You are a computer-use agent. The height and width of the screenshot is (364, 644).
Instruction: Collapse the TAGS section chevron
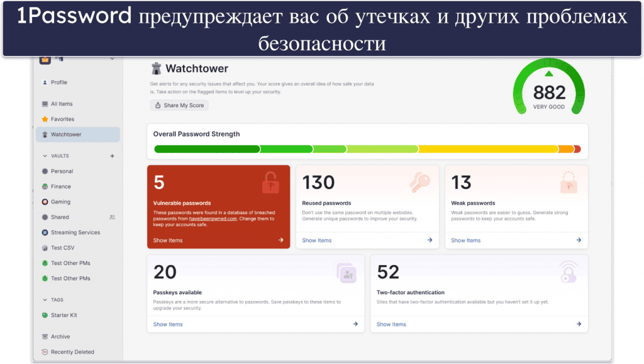click(45, 300)
